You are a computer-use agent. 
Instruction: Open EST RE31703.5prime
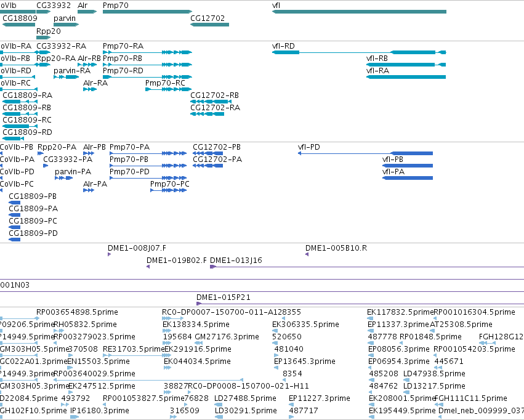(134, 350)
